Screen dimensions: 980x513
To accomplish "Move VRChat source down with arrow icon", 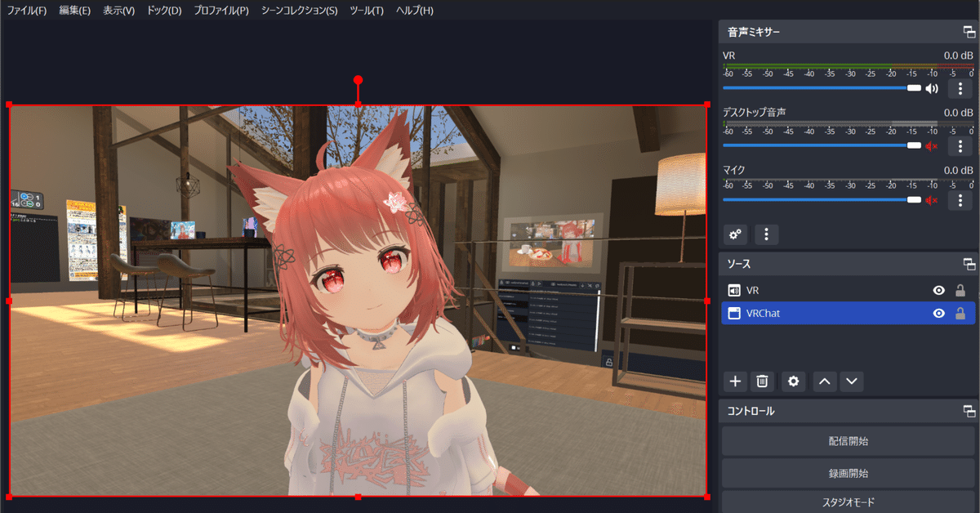I will [x=851, y=381].
